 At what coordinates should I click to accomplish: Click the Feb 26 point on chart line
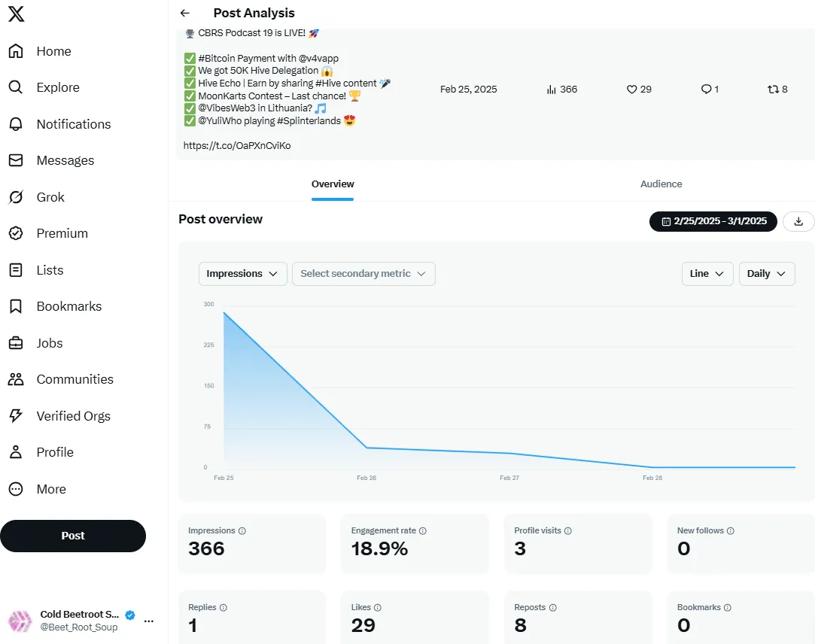click(x=366, y=448)
